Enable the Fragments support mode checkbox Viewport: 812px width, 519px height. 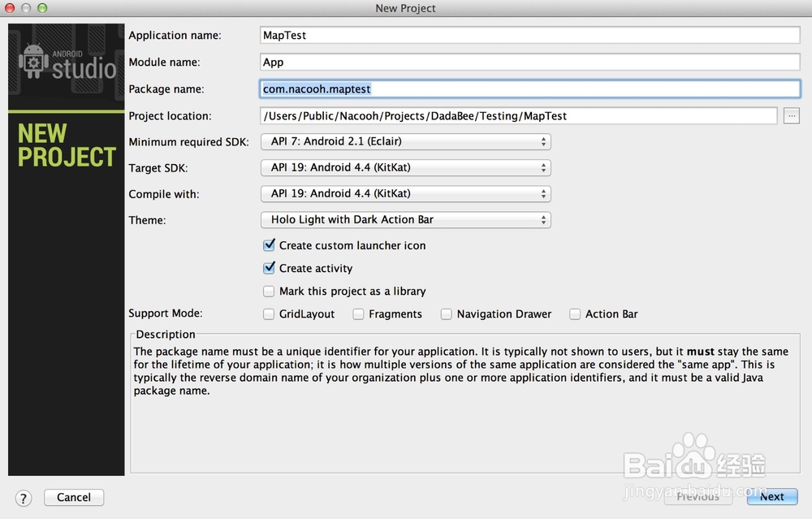(358, 314)
